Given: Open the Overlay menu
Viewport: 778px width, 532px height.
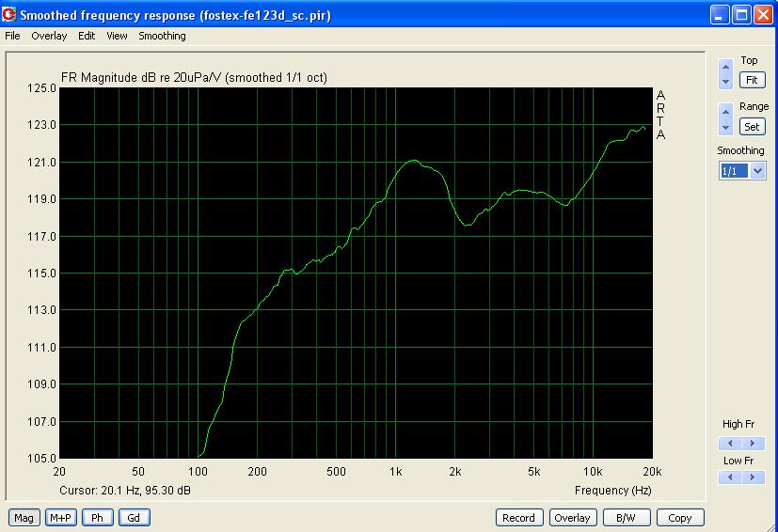Looking at the screenshot, I should click(49, 36).
